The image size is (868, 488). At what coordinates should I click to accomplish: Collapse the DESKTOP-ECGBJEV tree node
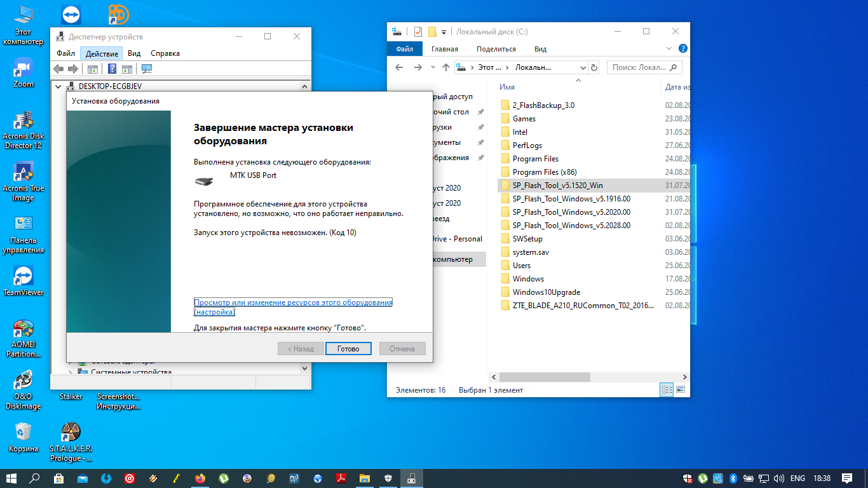(x=58, y=86)
